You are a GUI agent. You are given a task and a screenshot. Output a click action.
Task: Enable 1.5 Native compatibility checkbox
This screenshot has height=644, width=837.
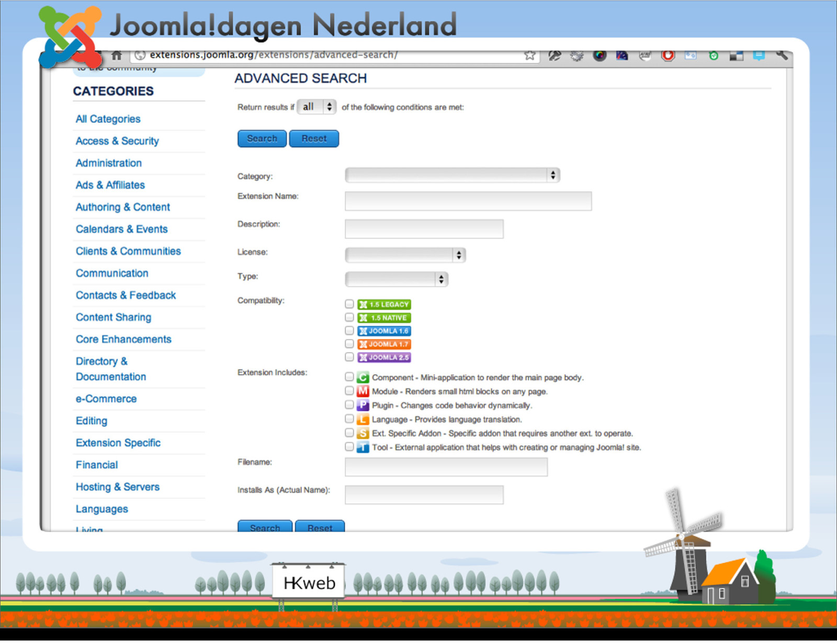[x=349, y=317]
